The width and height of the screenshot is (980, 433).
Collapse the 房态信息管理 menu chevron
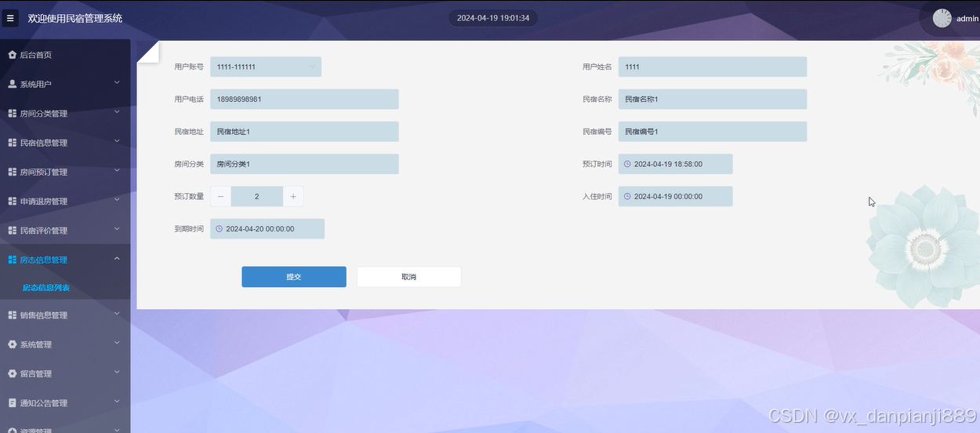117,259
